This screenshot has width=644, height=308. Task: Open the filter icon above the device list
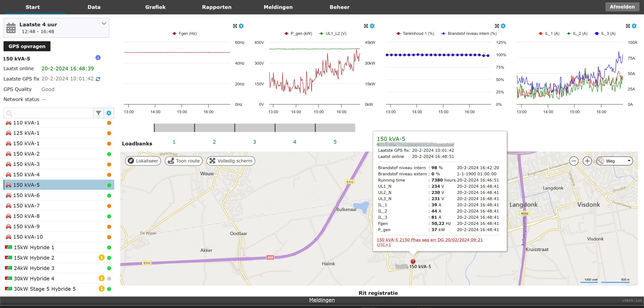(x=98, y=113)
